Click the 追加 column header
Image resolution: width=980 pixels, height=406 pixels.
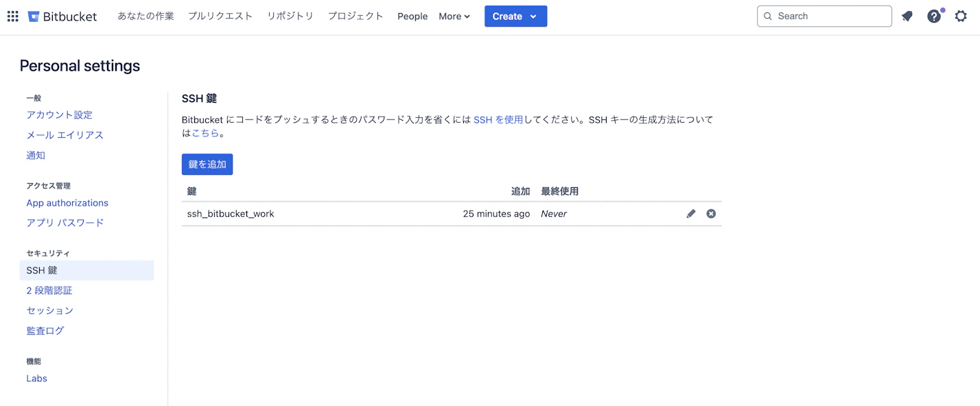pos(521,191)
